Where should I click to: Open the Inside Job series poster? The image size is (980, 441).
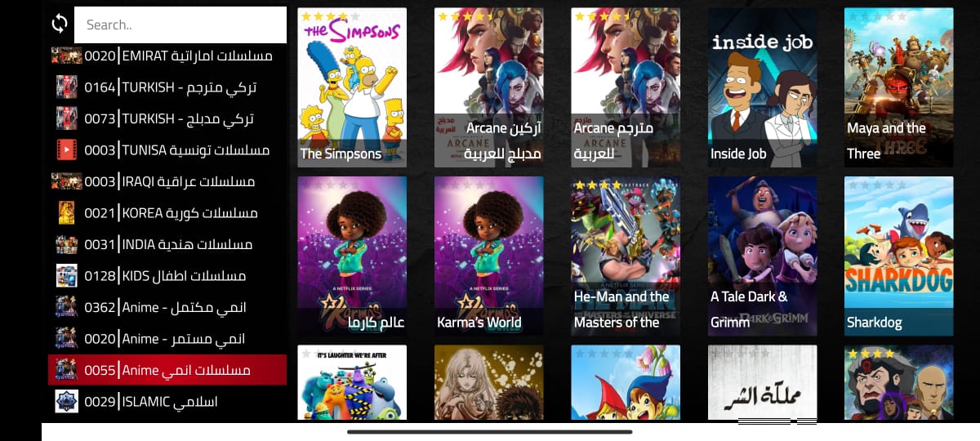coord(762,87)
